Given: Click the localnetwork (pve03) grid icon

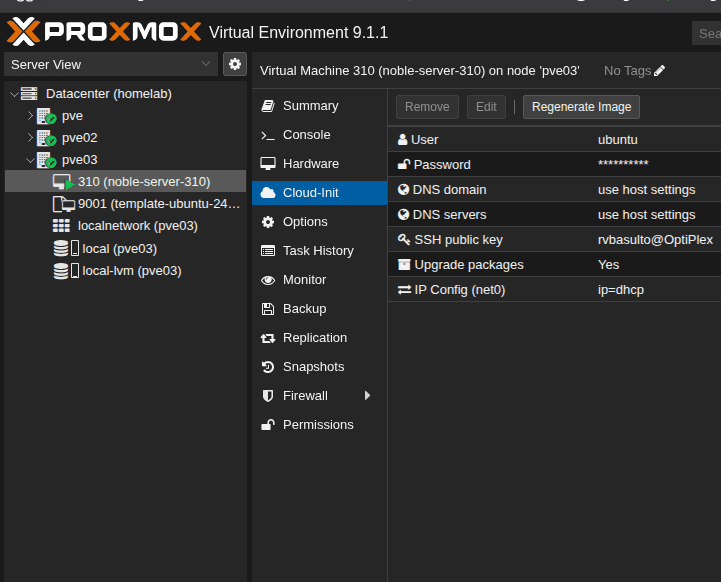Looking at the screenshot, I should point(61,226).
